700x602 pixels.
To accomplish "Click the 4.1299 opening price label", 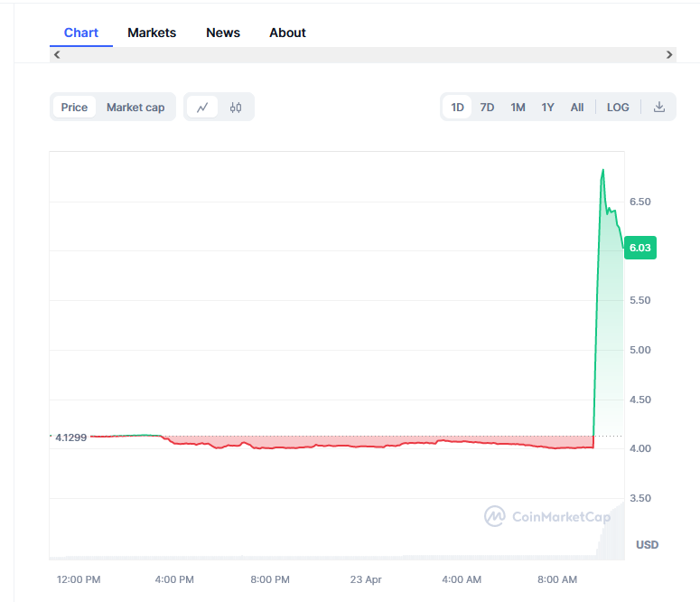I will (x=70, y=437).
